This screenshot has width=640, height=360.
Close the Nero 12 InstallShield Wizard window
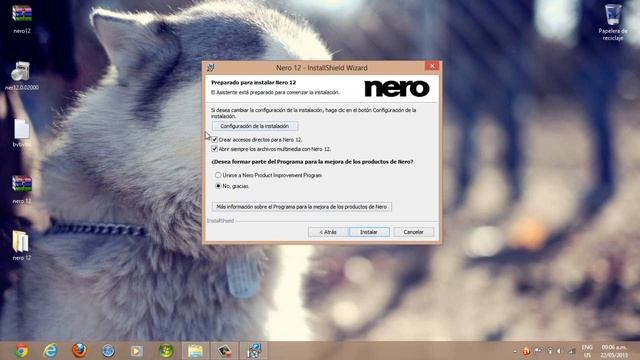point(432,66)
